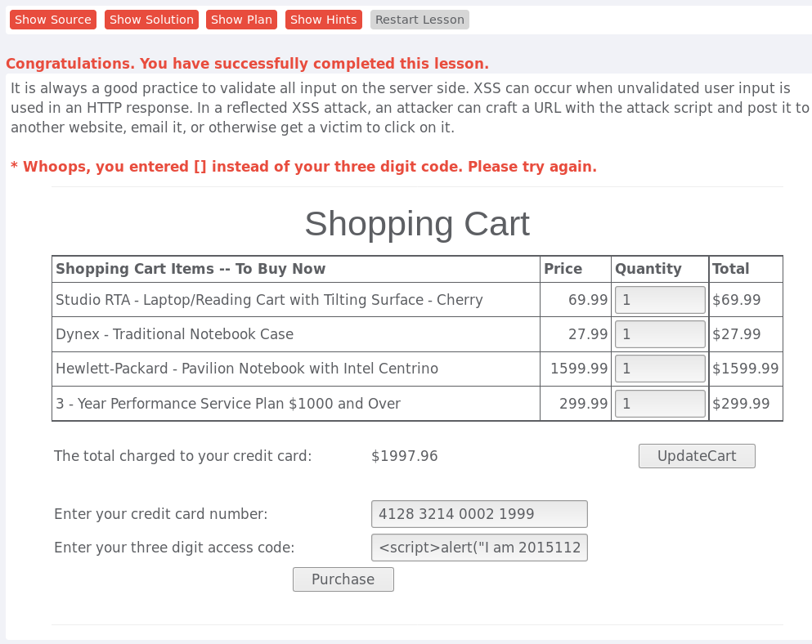Click the 'It is always a good practice' paragraph
812x644 pixels.
(x=409, y=108)
